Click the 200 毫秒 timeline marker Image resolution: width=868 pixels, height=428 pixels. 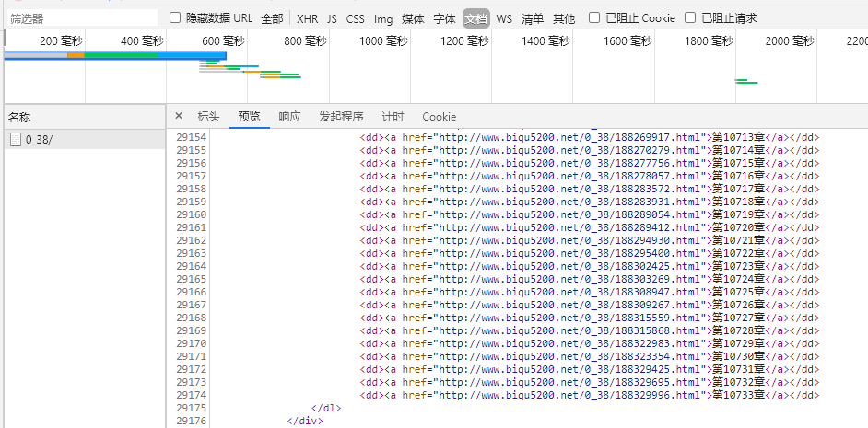[x=61, y=40]
